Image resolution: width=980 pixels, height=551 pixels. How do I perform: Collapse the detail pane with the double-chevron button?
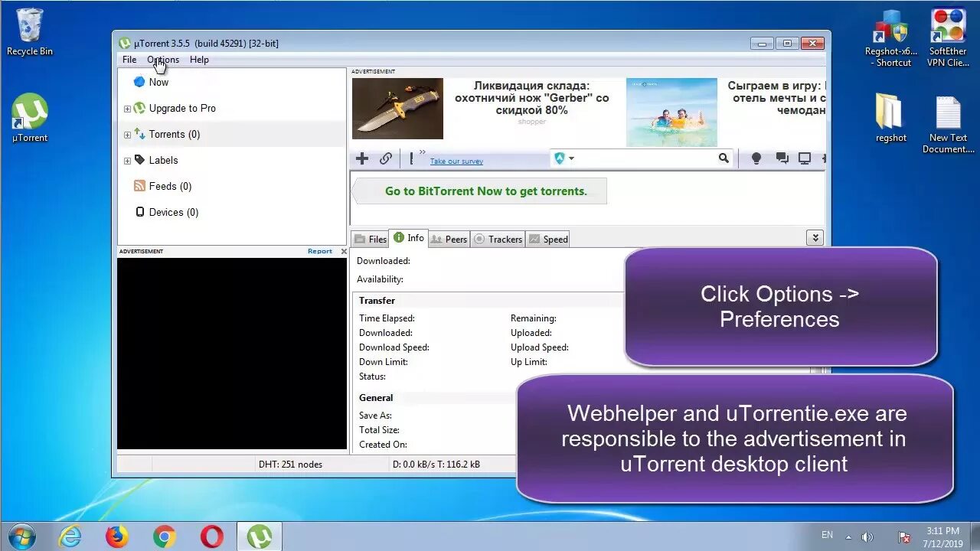click(x=815, y=238)
